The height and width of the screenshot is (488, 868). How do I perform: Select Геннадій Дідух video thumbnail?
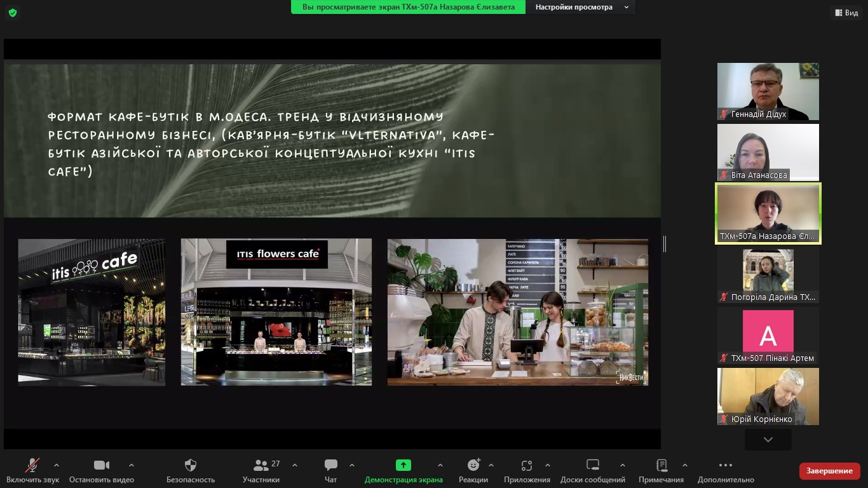[x=768, y=91]
